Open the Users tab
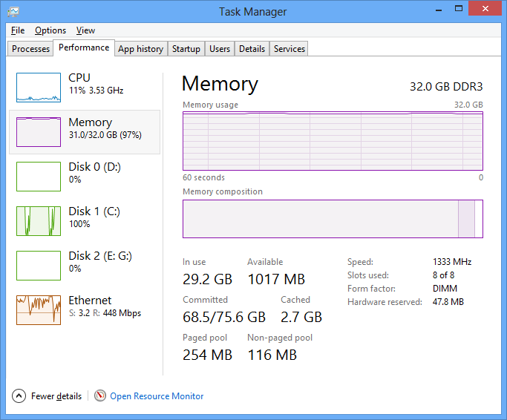This screenshot has height=420, width=507. (220, 49)
